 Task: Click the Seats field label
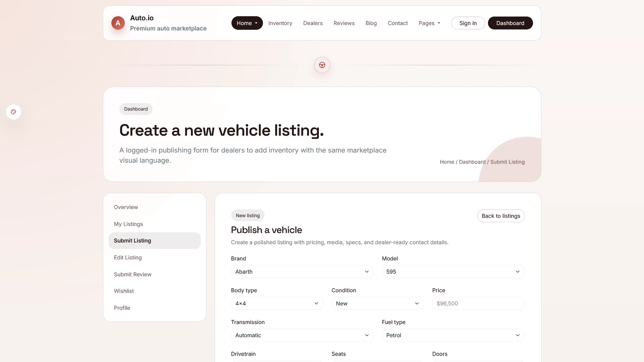(x=338, y=354)
